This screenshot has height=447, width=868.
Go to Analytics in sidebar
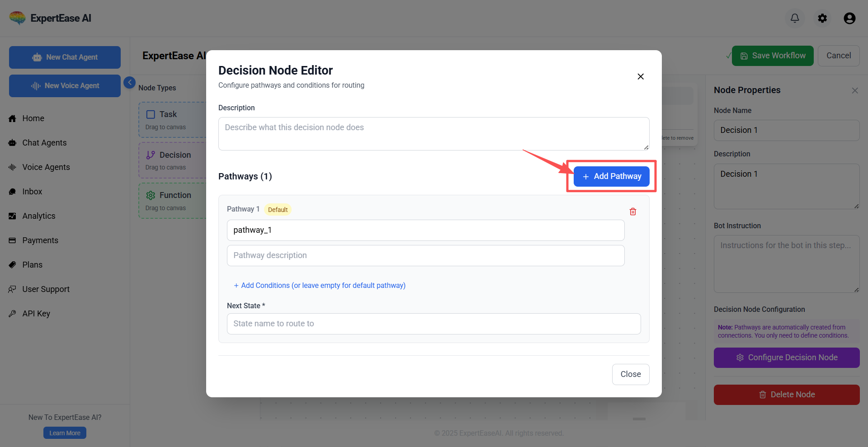pos(39,216)
